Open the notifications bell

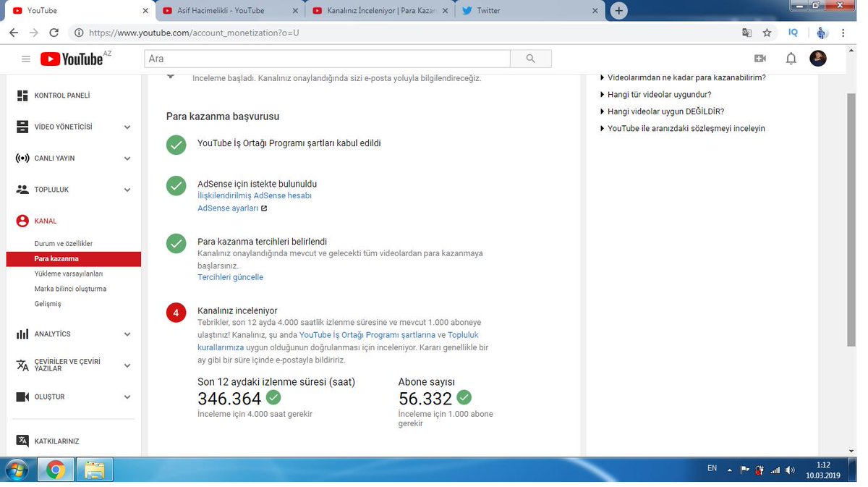(791, 59)
